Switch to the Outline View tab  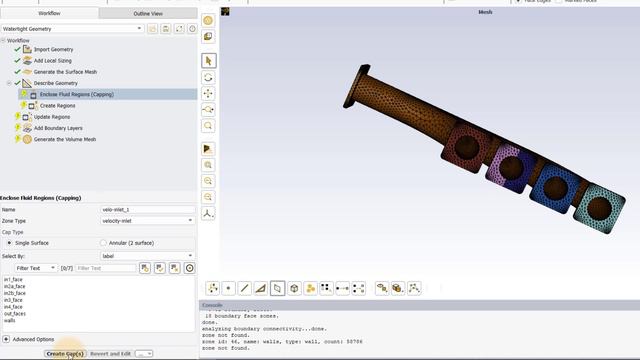coord(148,13)
